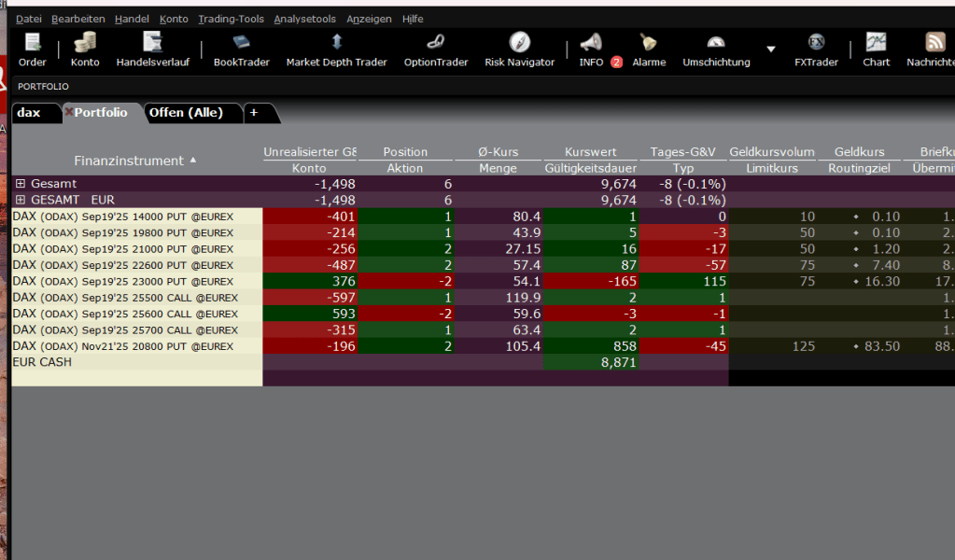Add a new tab with plus button
This screenshot has width=955, height=560.
point(253,112)
